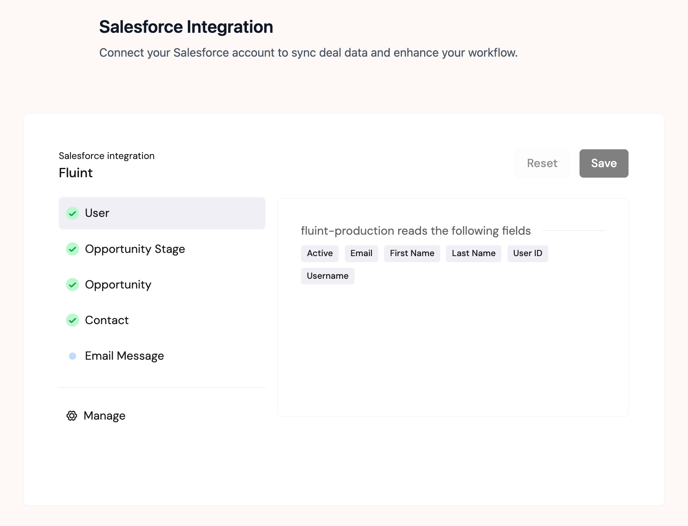Click the green checkmark beside Opportunity
The image size is (688, 526).
[x=72, y=285]
